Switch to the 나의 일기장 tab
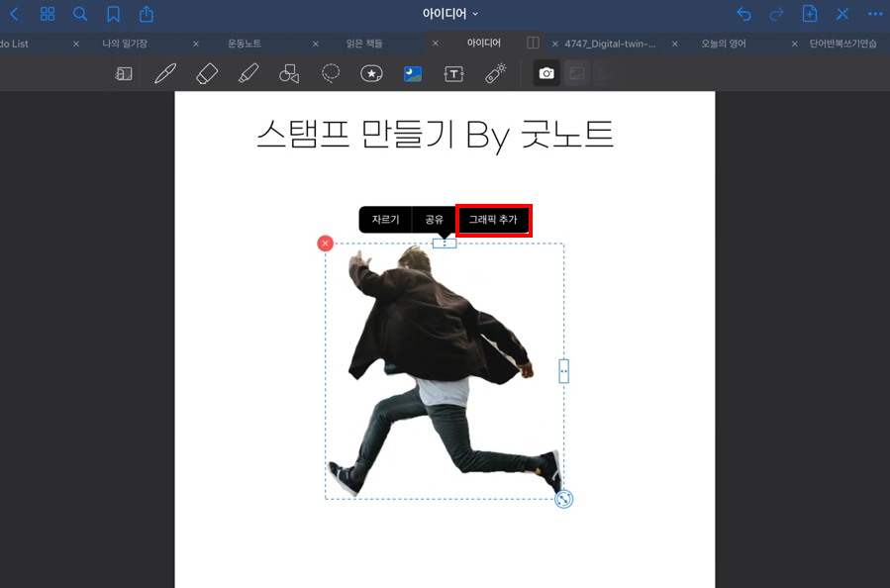Image resolution: width=890 pixels, height=588 pixels. click(x=125, y=44)
